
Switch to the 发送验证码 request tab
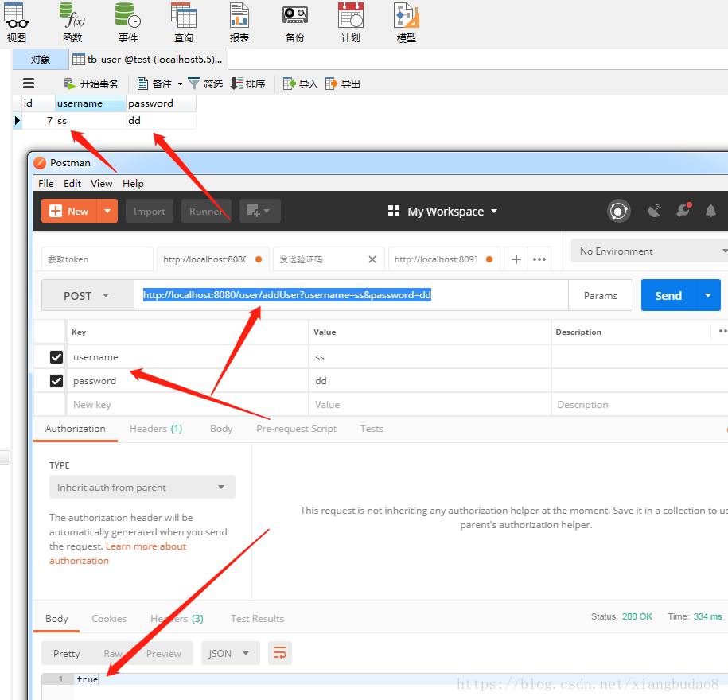point(321,259)
